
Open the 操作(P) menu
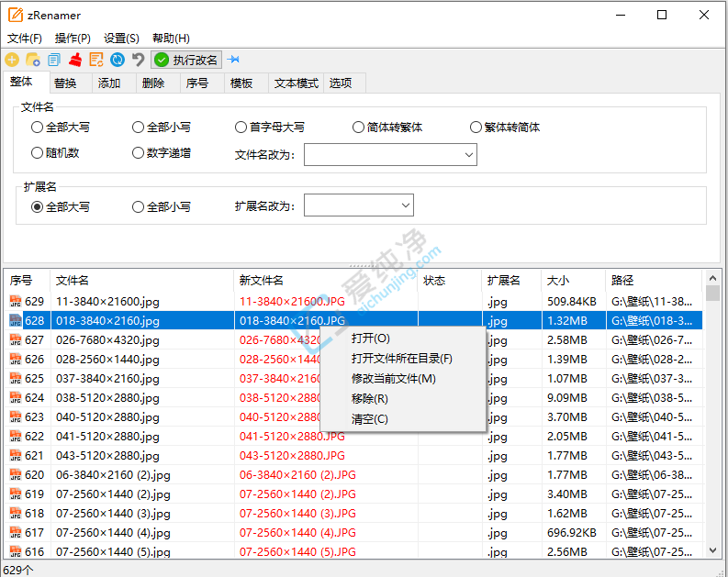73,38
